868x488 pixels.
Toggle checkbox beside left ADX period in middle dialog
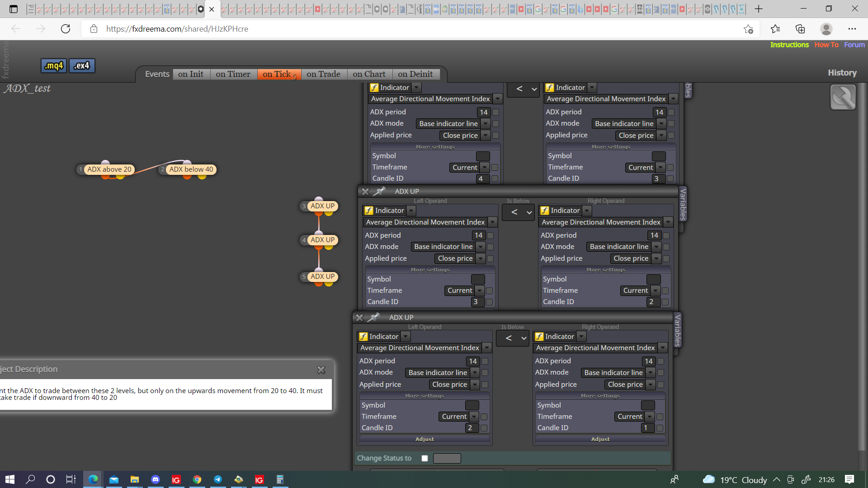click(491, 235)
